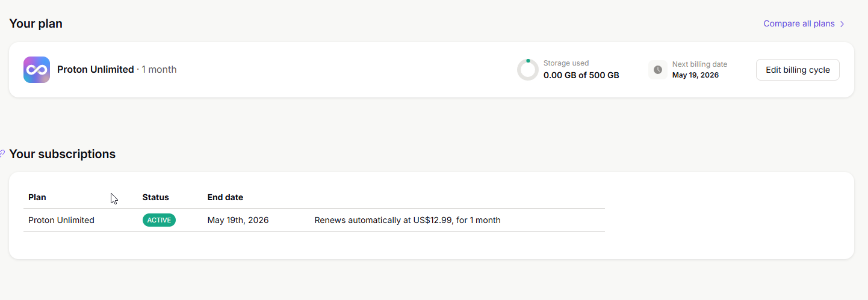The height and width of the screenshot is (300, 868).
Task: Click the Your plan heading
Action: tap(36, 24)
